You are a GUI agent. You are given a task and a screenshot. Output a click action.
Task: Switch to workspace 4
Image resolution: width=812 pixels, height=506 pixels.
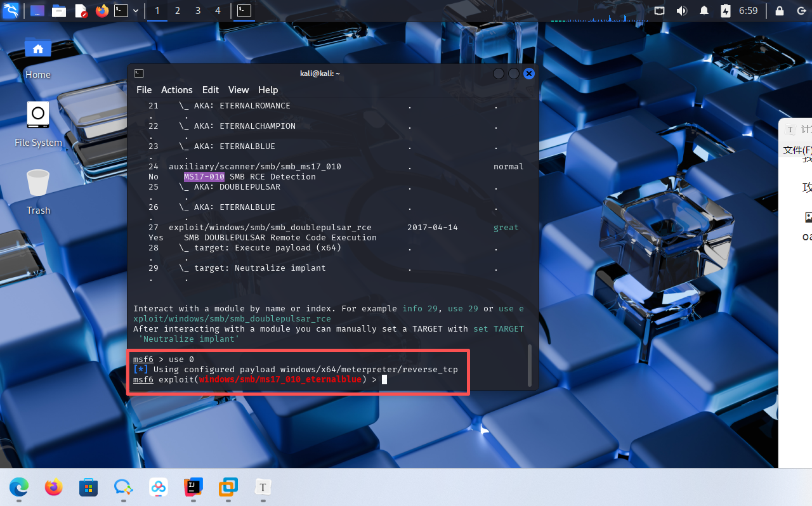pos(218,11)
